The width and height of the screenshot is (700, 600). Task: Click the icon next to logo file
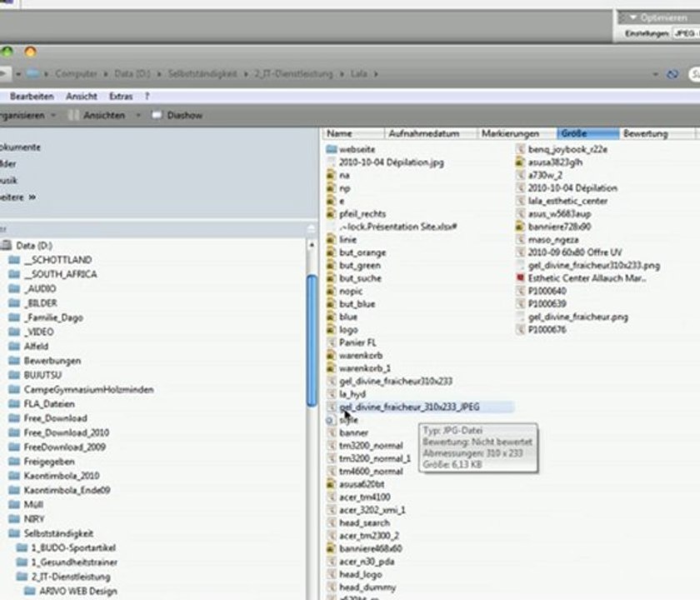331,329
